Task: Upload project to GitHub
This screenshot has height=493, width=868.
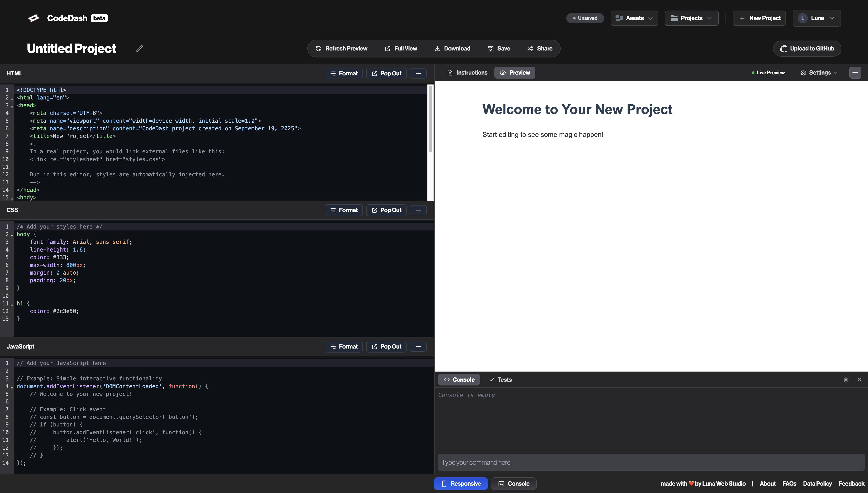Action: 807,48
